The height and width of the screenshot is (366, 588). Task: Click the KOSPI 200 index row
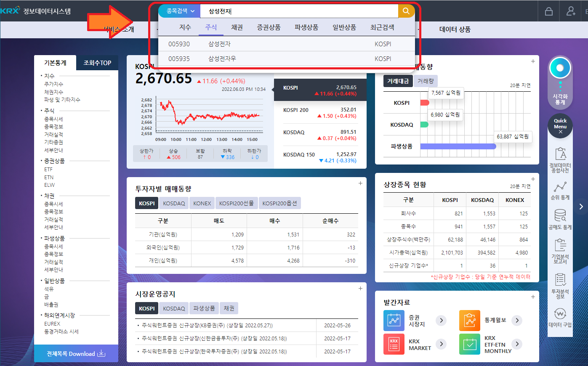tap(320, 113)
